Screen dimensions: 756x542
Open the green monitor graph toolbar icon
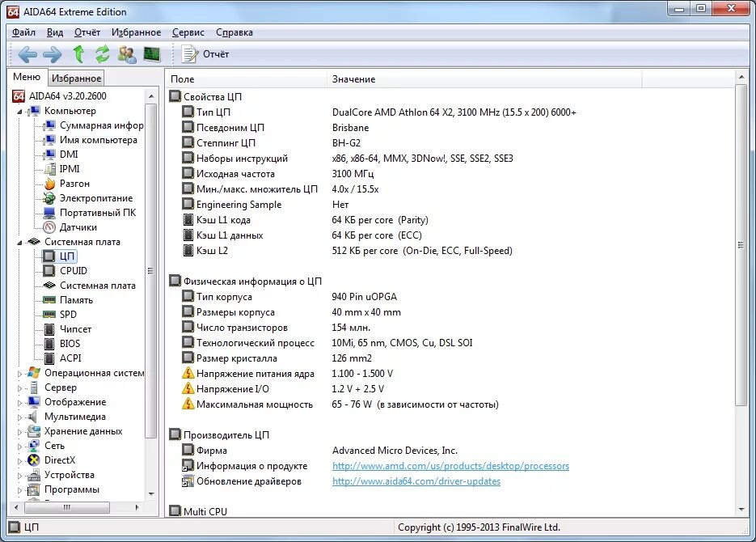click(152, 54)
